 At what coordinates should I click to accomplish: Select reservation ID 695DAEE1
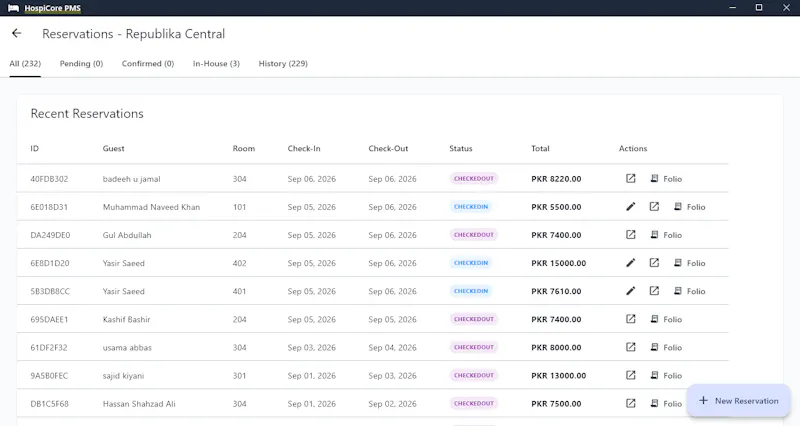click(49, 319)
